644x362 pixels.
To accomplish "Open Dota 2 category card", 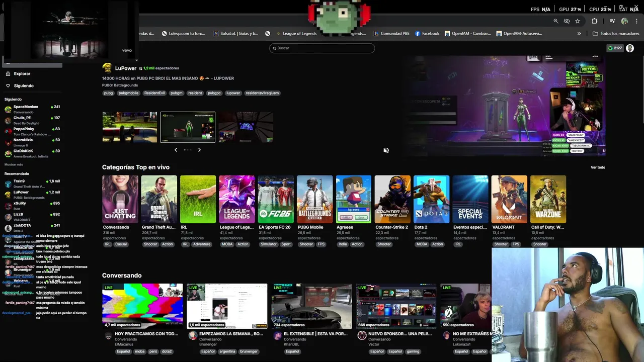I will click(432, 199).
